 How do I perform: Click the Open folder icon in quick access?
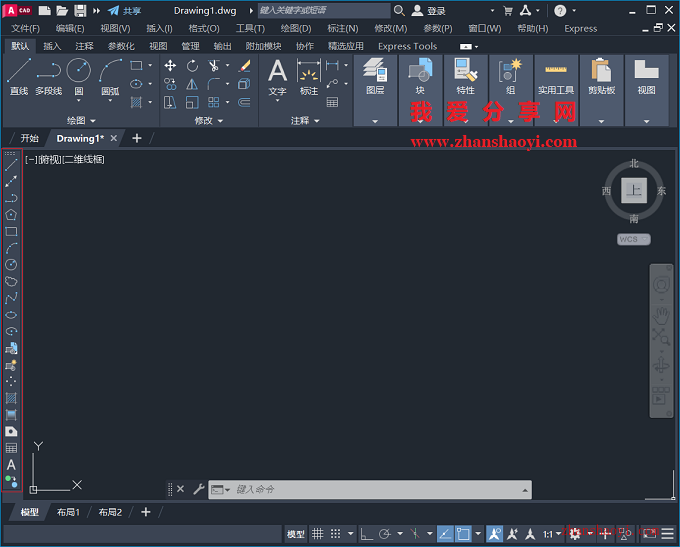(x=62, y=10)
